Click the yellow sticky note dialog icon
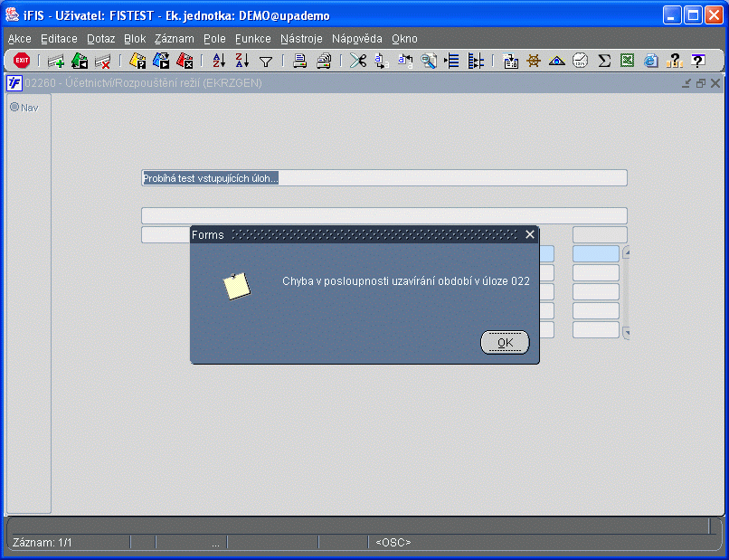 pos(237,286)
